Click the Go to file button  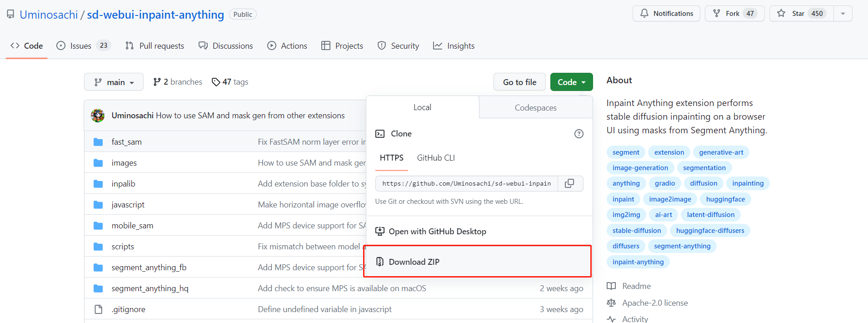(x=519, y=82)
